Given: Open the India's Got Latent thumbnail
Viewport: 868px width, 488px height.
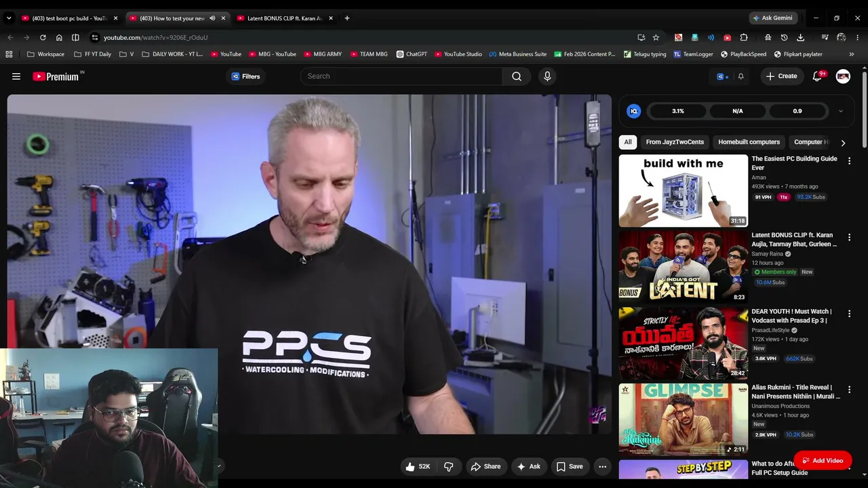Looking at the screenshot, I should [684, 267].
